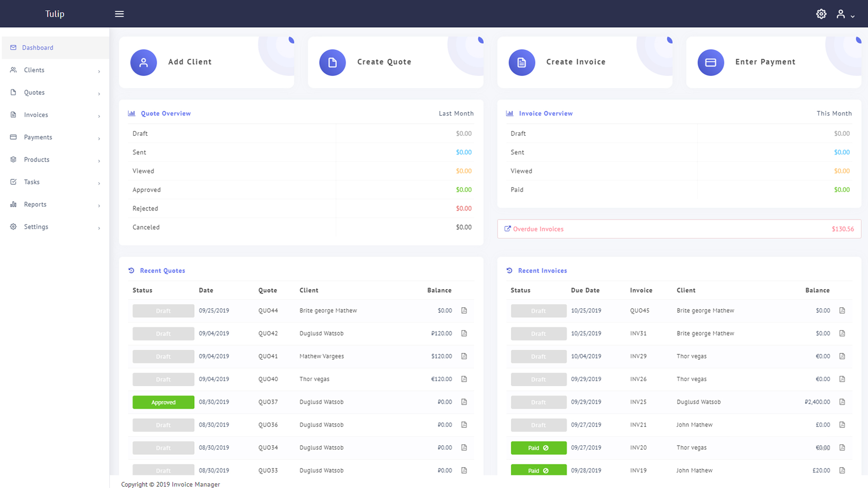This screenshot has height=488, width=868.
Task: Open the Products sidebar item
Action: tap(37, 160)
